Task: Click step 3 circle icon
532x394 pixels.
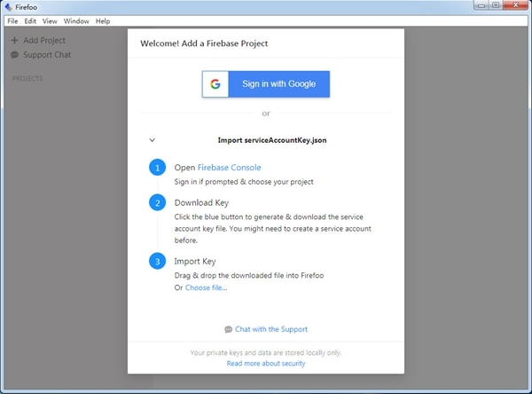Action: tap(157, 261)
